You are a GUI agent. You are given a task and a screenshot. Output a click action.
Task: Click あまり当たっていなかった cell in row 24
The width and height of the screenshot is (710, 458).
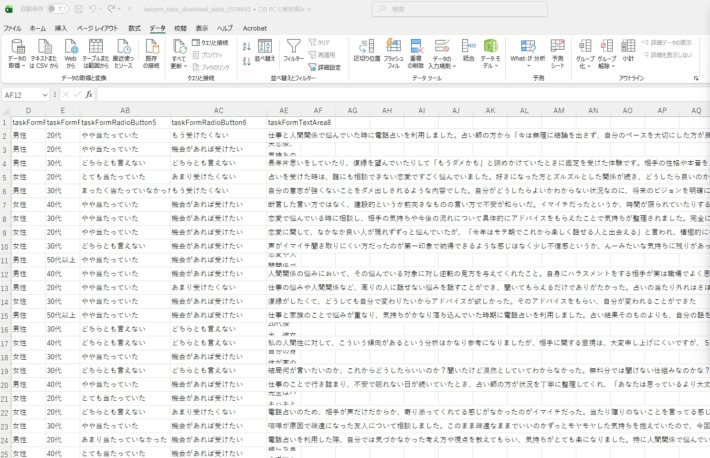(125, 440)
